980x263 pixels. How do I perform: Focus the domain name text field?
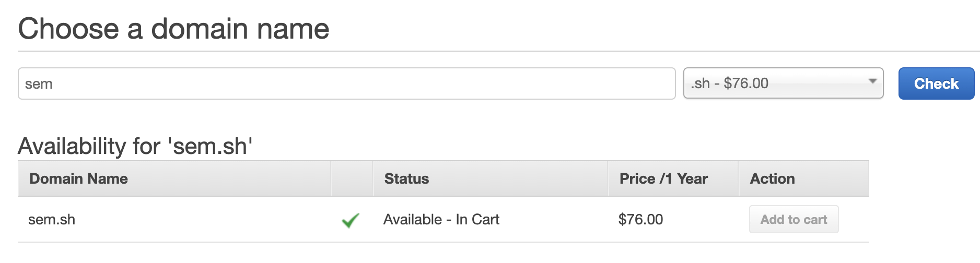(x=346, y=83)
